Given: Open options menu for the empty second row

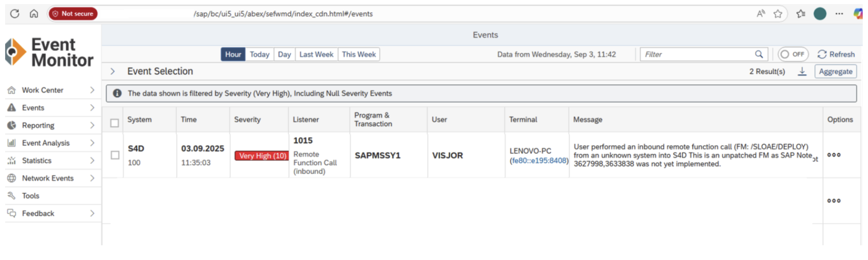Looking at the screenshot, I should point(834,200).
